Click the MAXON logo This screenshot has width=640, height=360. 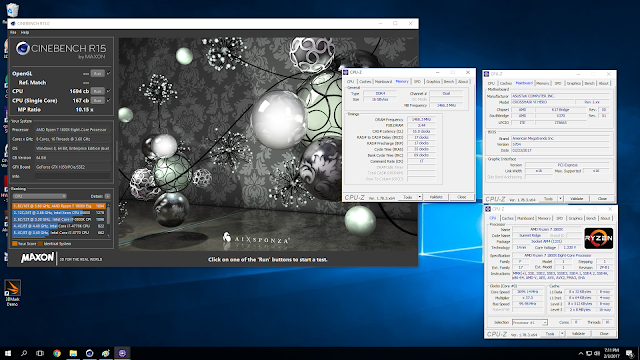37,258
